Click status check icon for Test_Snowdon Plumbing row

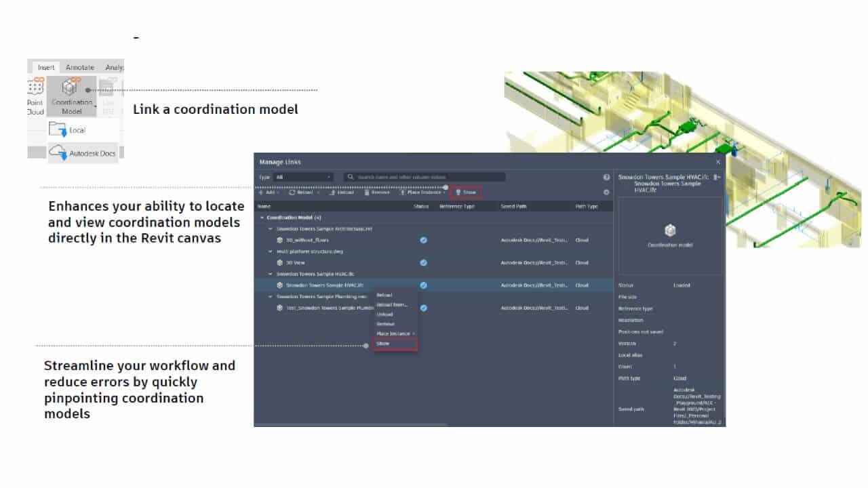(423, 308)
